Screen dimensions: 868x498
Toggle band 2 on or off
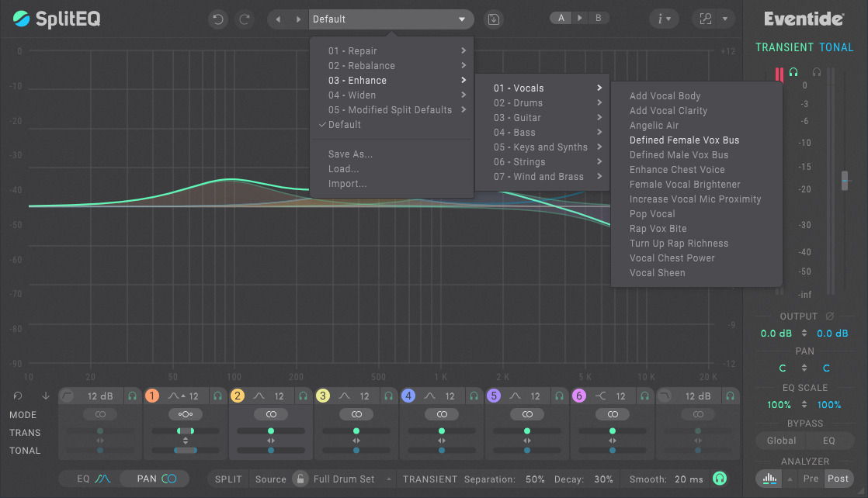tap(238, 396)
